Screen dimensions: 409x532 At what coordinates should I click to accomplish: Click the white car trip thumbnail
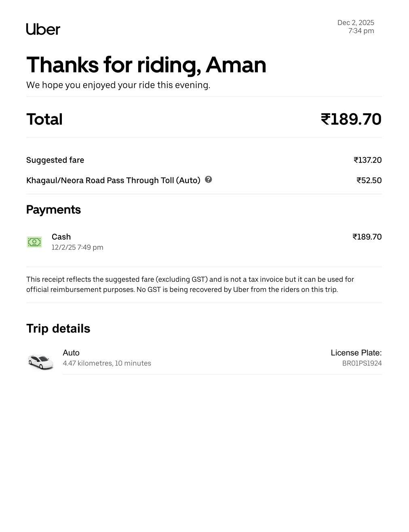(40, 361)
